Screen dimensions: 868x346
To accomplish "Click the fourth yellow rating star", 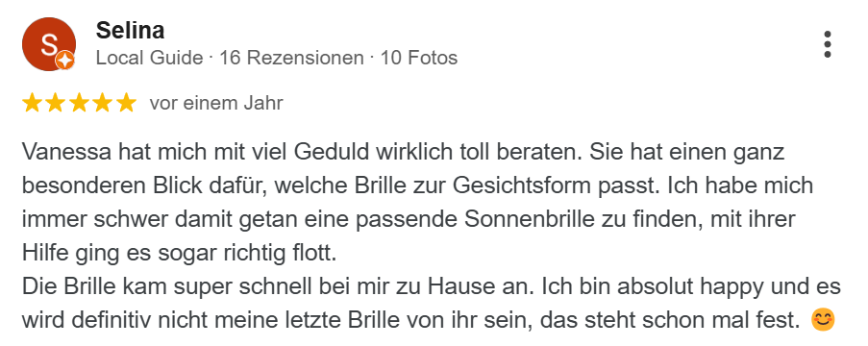I will pos(103,103).
